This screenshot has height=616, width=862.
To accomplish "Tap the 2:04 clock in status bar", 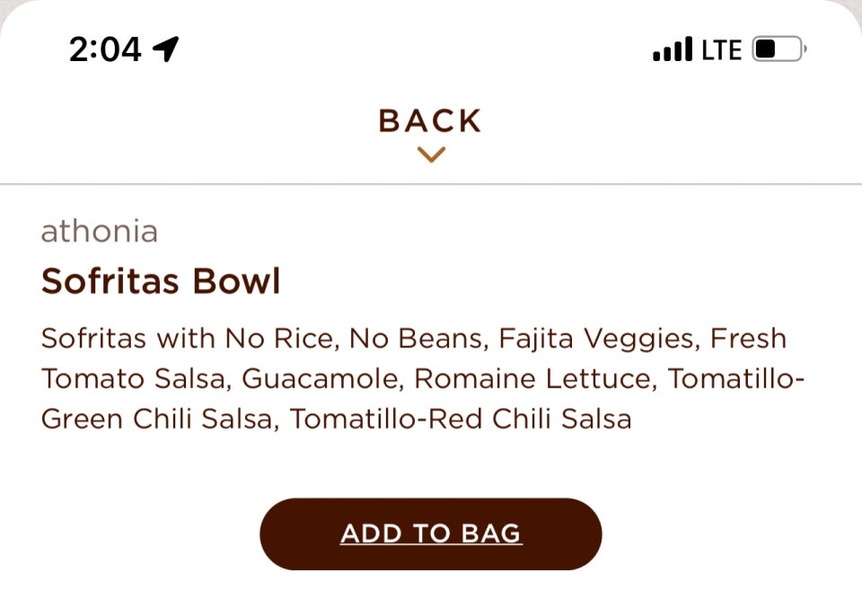I will 105,49.
